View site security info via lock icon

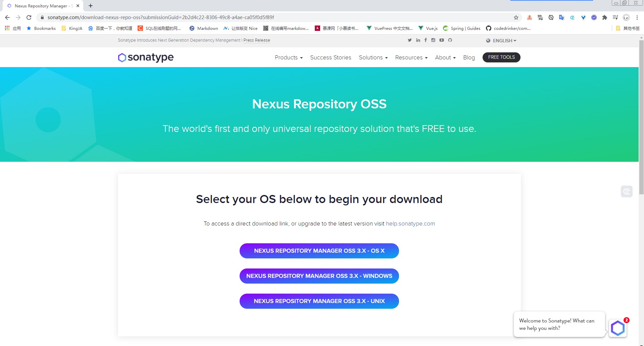[x=42, y=17]
